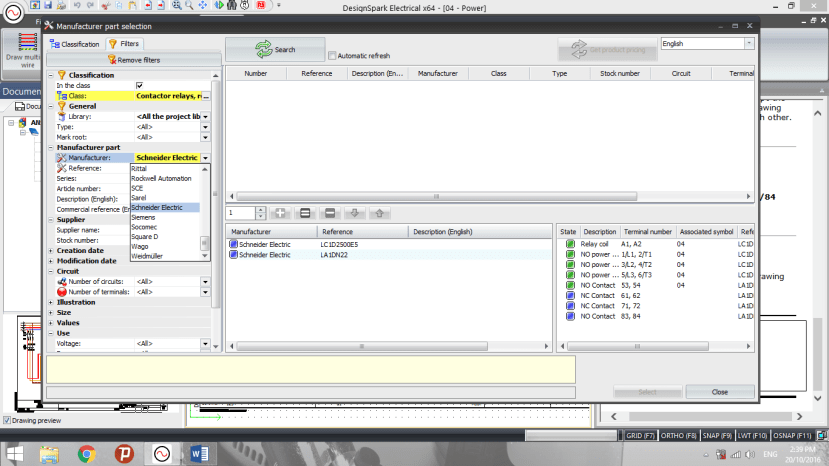Select Wago in manufacturer list
This screenshot has width=829, height=466.
click(x=165, y=246)
